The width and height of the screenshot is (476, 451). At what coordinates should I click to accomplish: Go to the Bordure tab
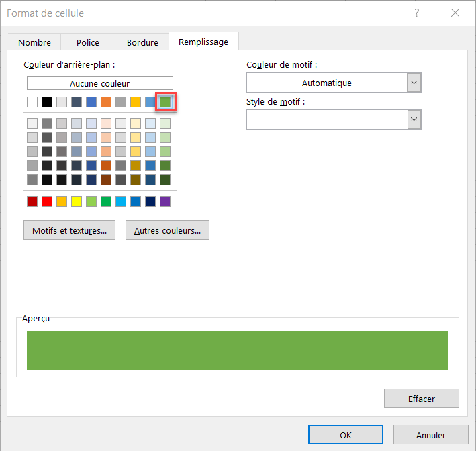coord(142,42)
